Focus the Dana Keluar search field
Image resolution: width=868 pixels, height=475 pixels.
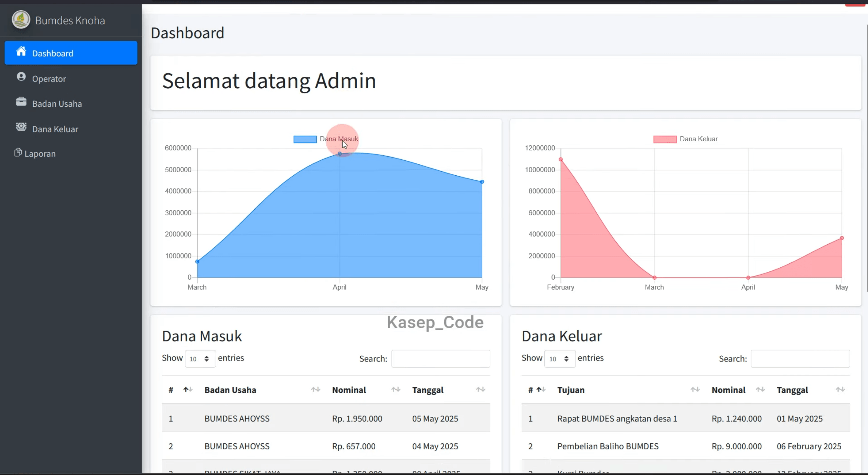click(x=800, y=359)
